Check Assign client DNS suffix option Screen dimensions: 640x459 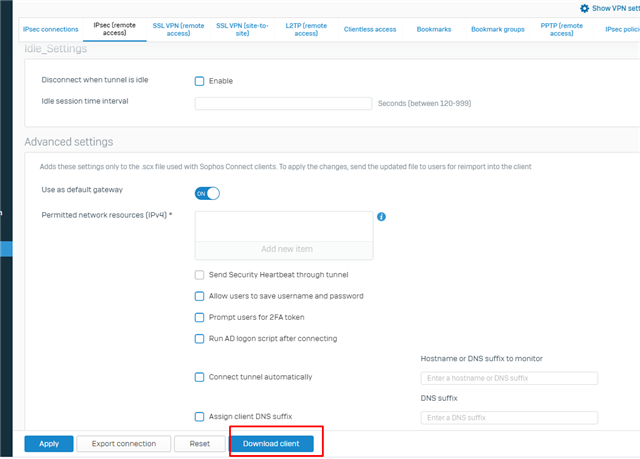coord(199,417)
